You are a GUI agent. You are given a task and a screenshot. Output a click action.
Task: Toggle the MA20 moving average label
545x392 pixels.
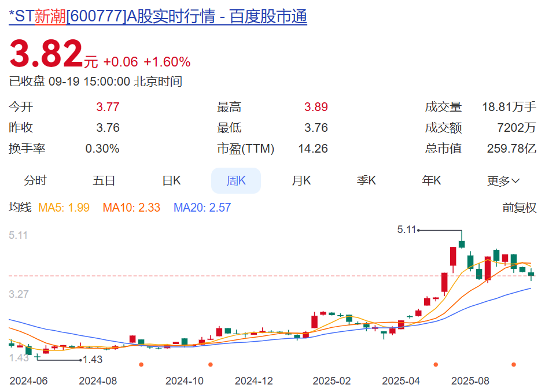tap(202, 208)
